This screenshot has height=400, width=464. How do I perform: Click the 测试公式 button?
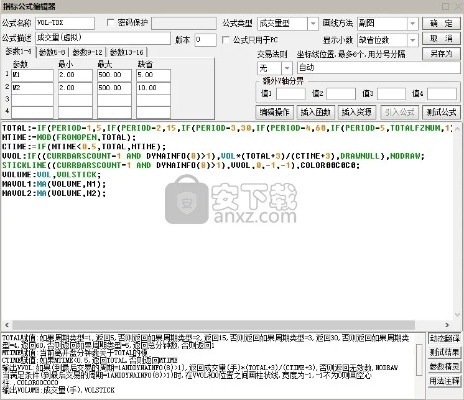(x=441, y=112)
